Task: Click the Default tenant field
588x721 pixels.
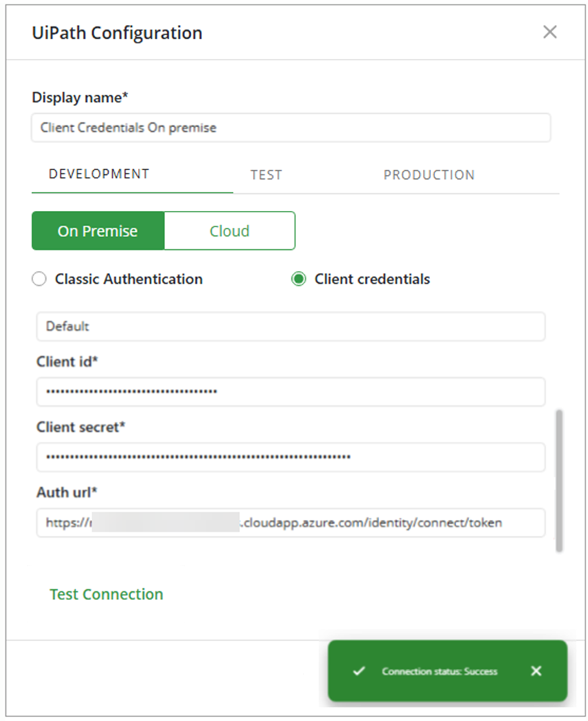Action: coord(291,326)
